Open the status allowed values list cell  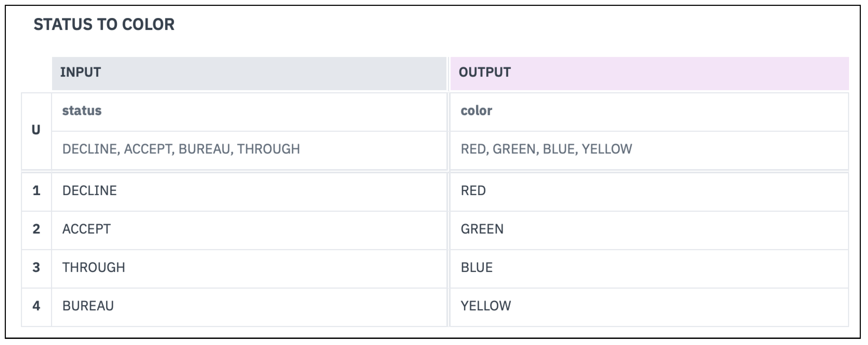(249, 149)
